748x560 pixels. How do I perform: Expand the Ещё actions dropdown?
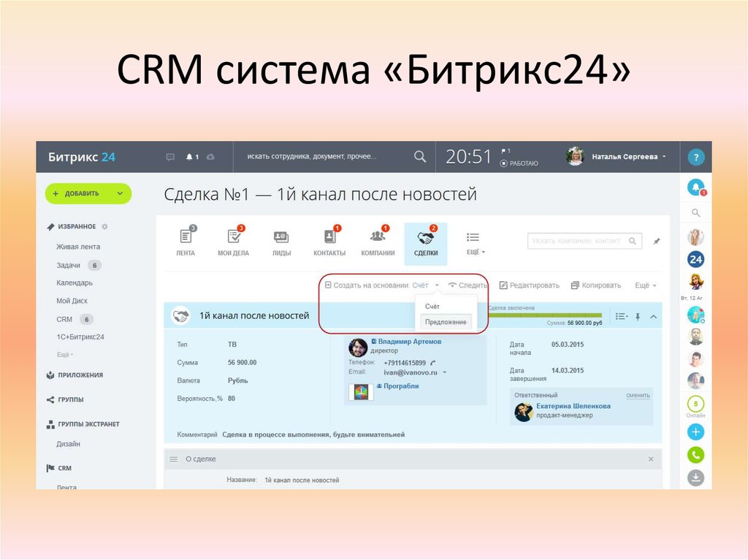[646, 285]
